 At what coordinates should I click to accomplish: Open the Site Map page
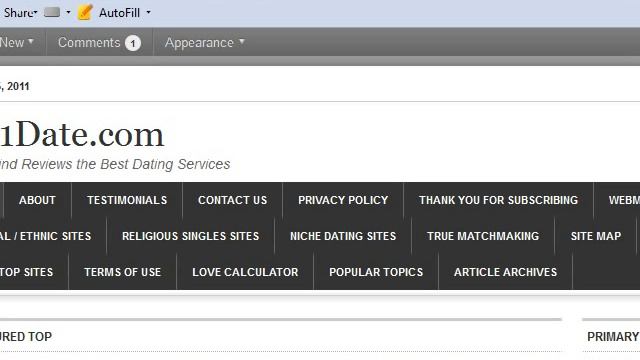[x=596, y=236]
